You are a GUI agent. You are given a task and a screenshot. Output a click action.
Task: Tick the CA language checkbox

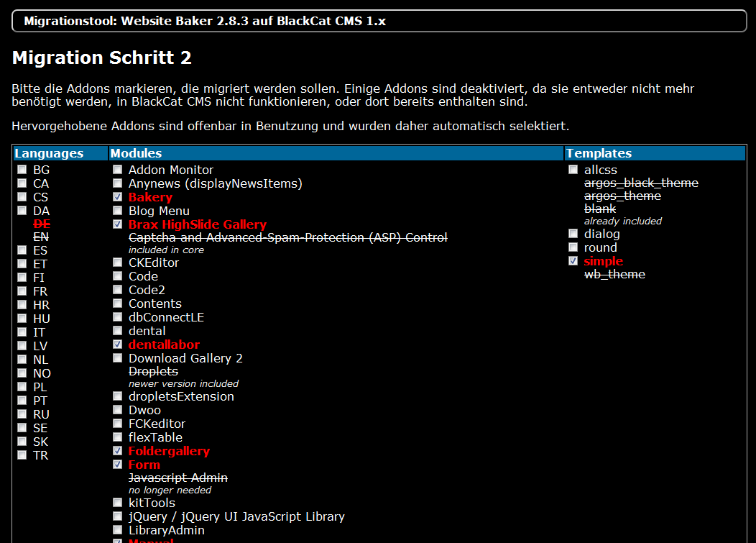(22, 183)
